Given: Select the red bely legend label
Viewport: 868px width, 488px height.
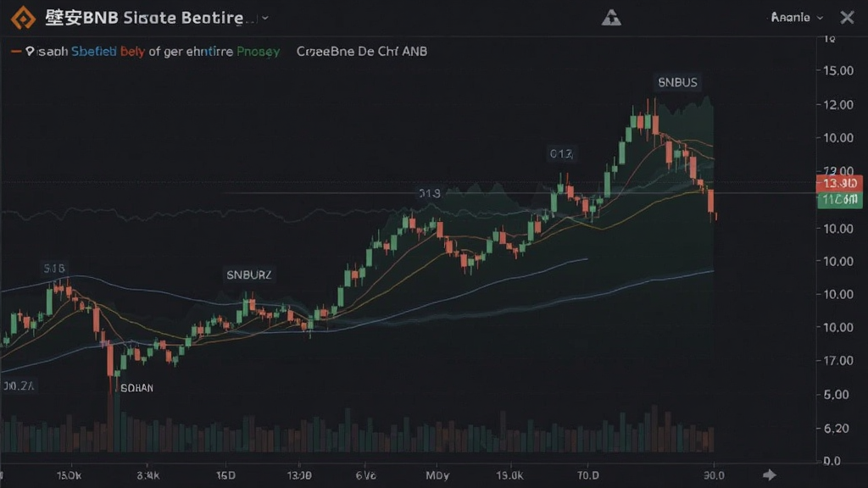Looking at the screenshot, I should (x=132, y=52).
